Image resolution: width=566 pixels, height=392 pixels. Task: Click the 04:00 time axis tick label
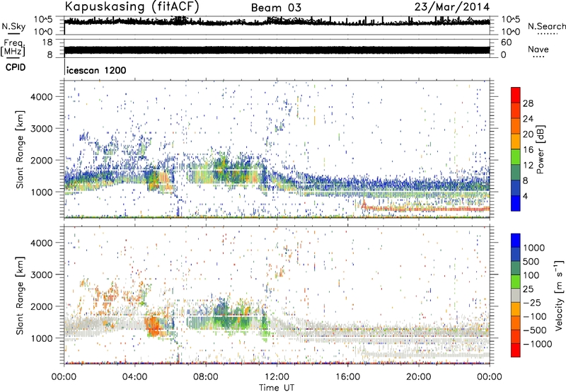tap(135, 377)
